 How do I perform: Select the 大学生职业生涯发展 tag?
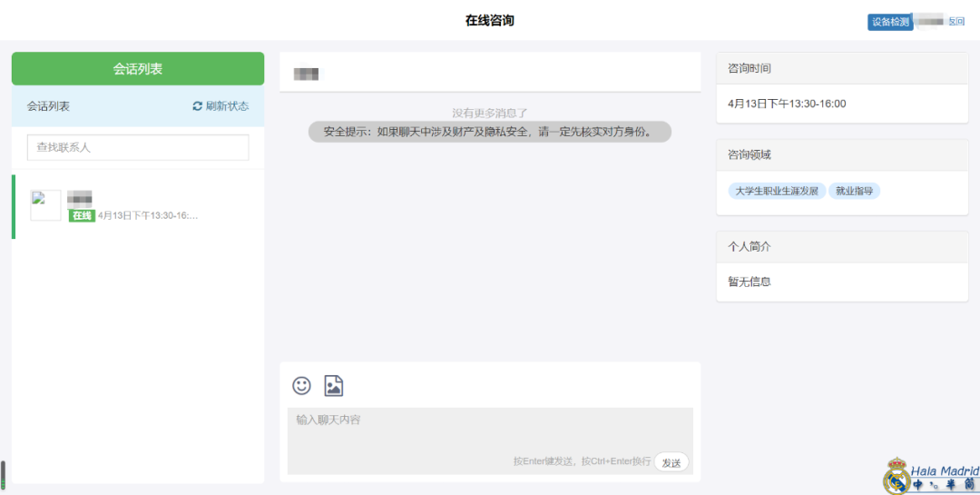(x=776, y=191)
